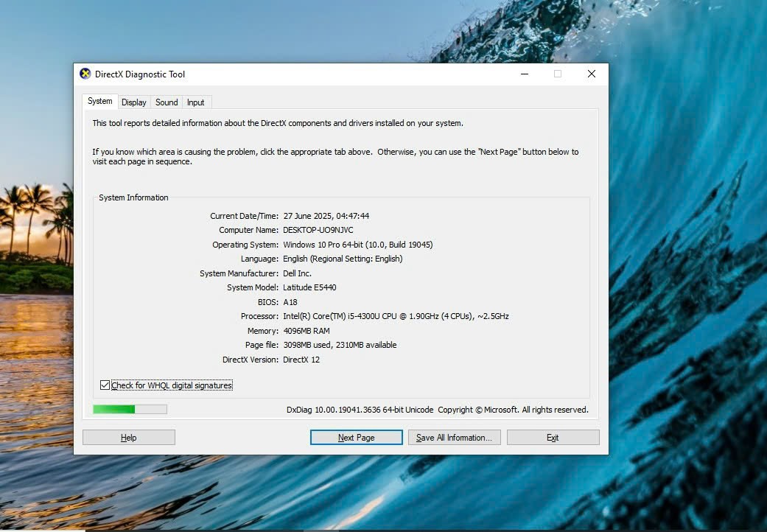Minimize the DirectX Diagnostic Tool window

click(x=525, y=74)
